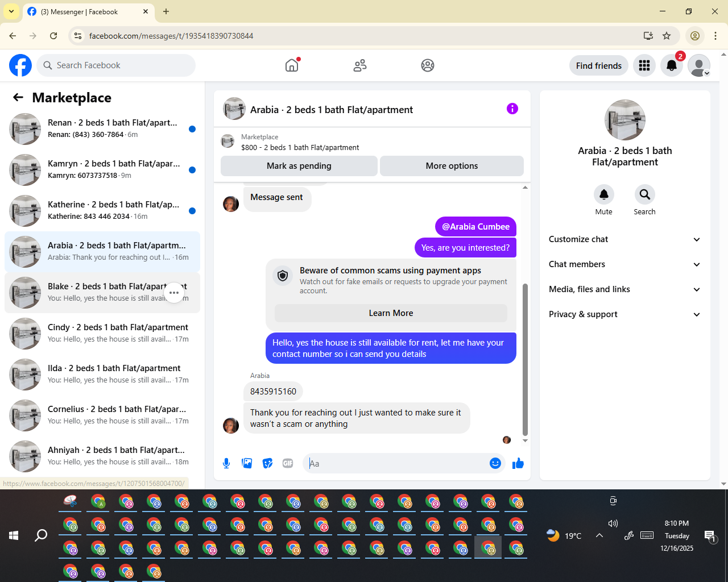Open the volume control in system tray

[613, 523]
